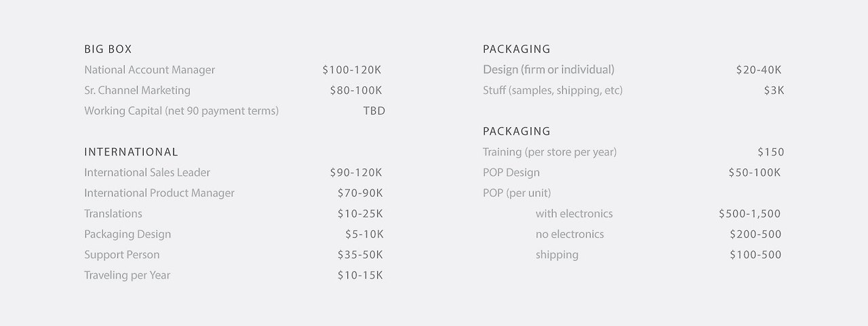
Task: Select International Sales Leader text
Action: (147, 173)
